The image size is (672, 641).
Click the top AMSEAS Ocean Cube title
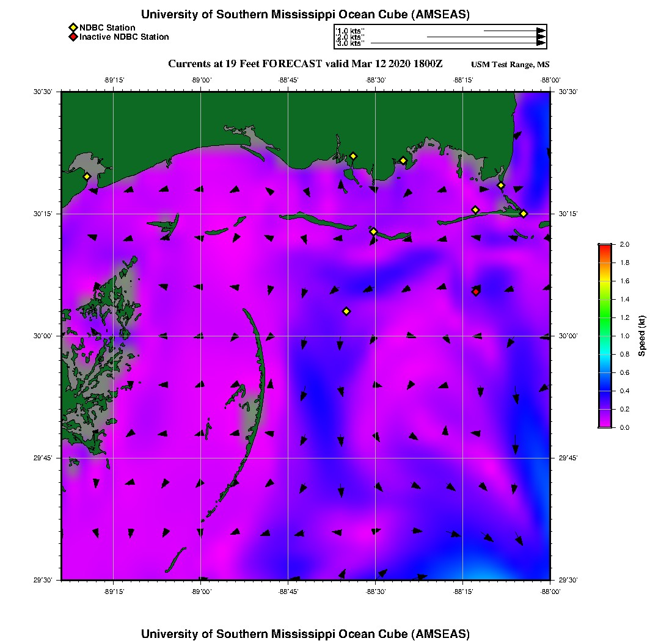click(x=305, y=15)
